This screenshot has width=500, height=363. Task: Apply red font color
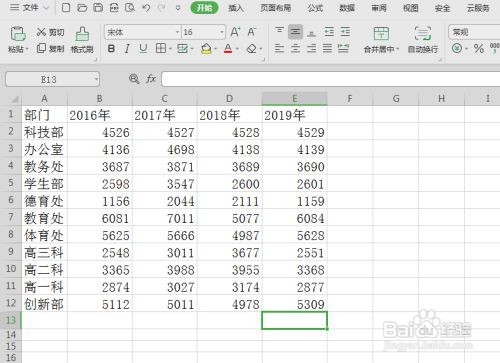(228, 49)
